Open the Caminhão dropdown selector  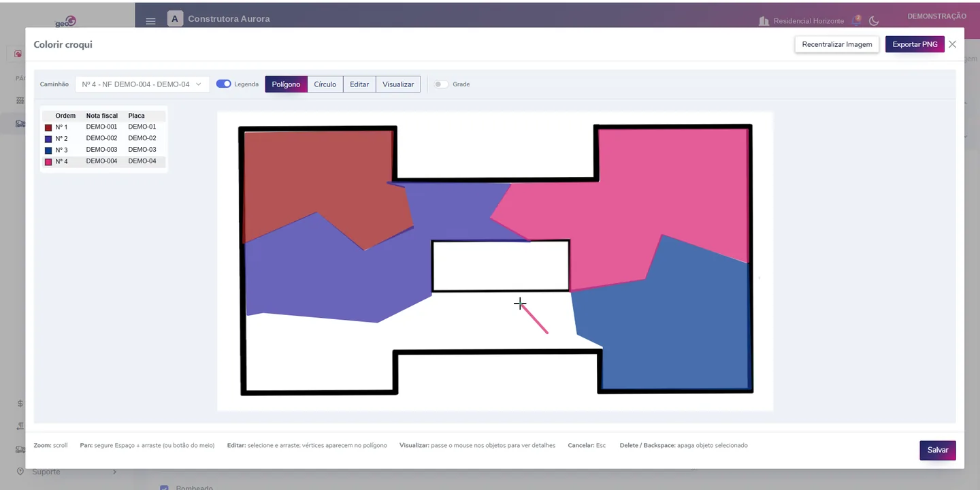coord(142,84)
